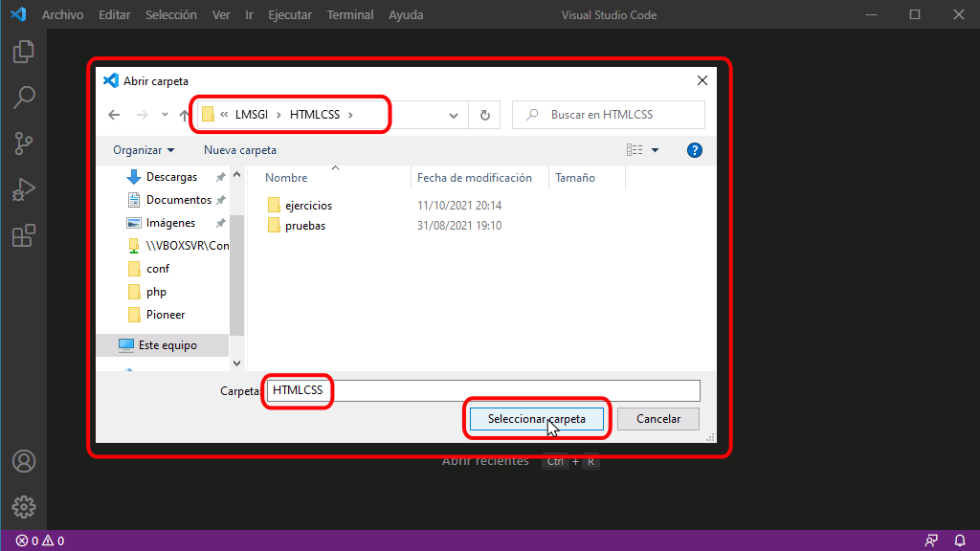Open the Ver menu
This screenshot has width=980, height=551.
tap(221, 14)
